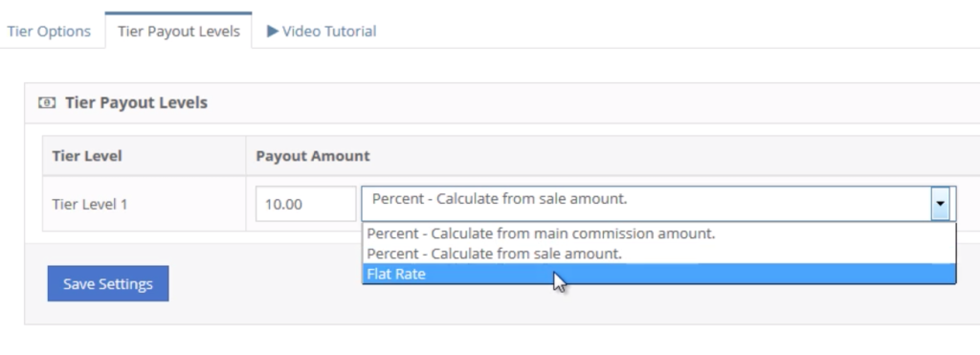Click the Save Settings button
The image size is (980, 355).
point(108,284)
